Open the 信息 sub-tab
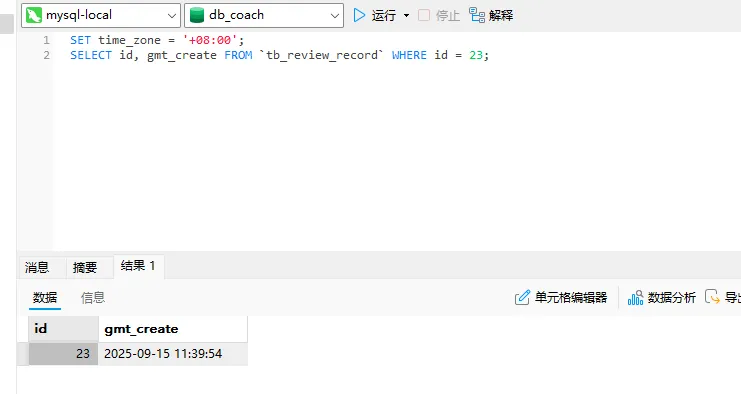This screenshot has width=741, height=394. click(93, 298)
